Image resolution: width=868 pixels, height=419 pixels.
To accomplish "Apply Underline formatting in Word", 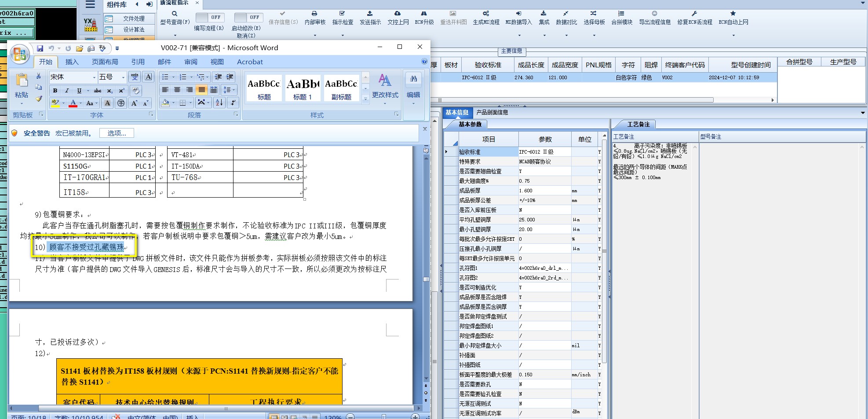I will tap(79, 91).
